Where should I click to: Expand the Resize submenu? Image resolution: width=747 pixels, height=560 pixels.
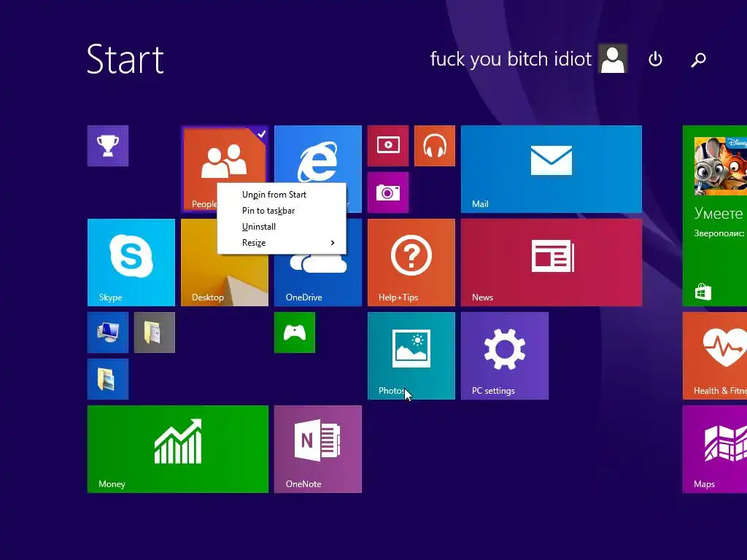[x=282, y=243]
